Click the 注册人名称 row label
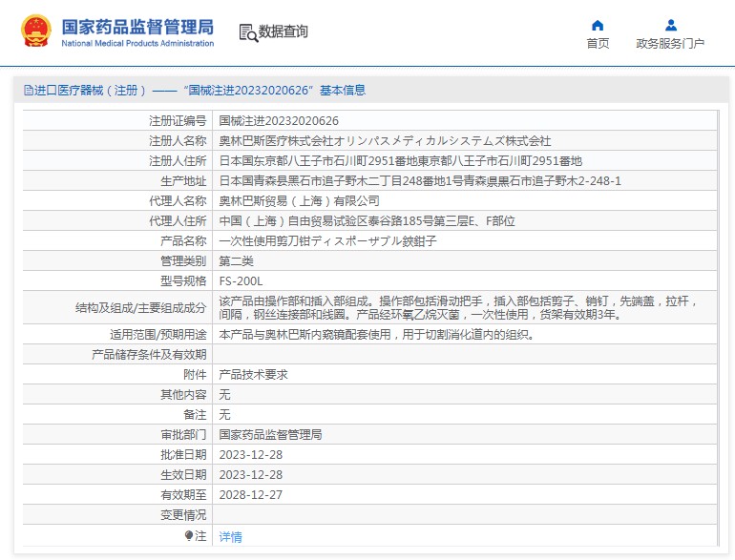Image resolution: width=735 pixels, height=560 pixels. click(x=178, y=141)
